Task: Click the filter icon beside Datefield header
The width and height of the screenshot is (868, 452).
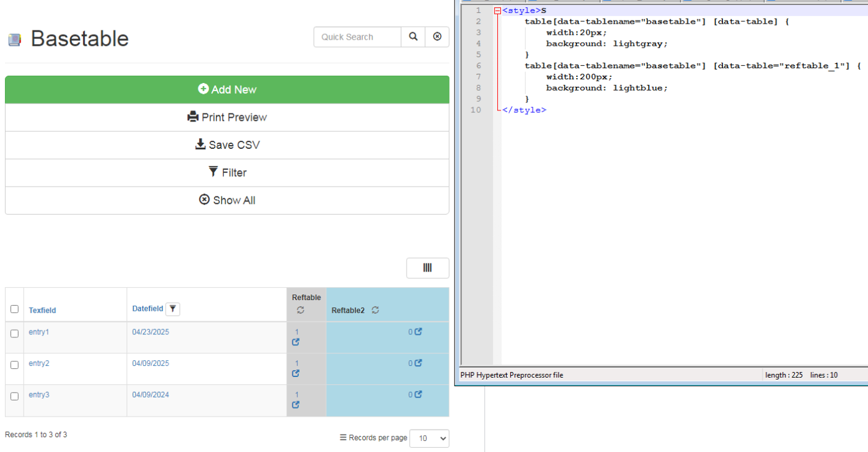Action: pos(173,309)
